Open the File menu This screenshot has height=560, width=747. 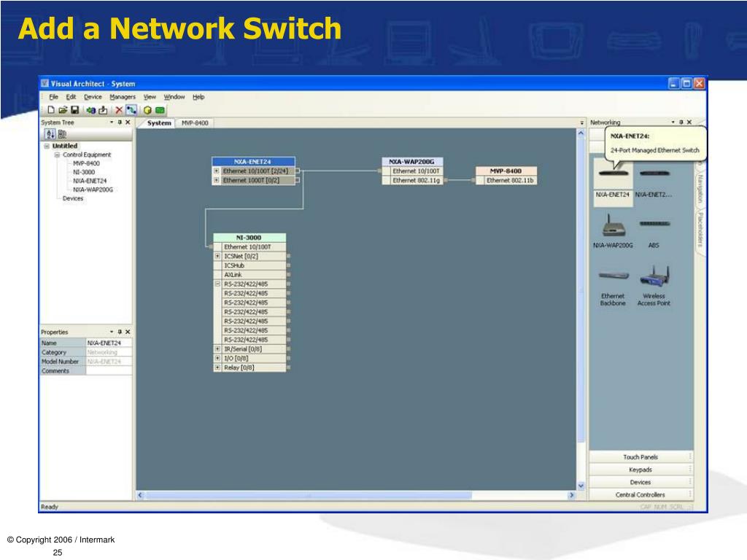pyautogui.click(x=53, y=97)
